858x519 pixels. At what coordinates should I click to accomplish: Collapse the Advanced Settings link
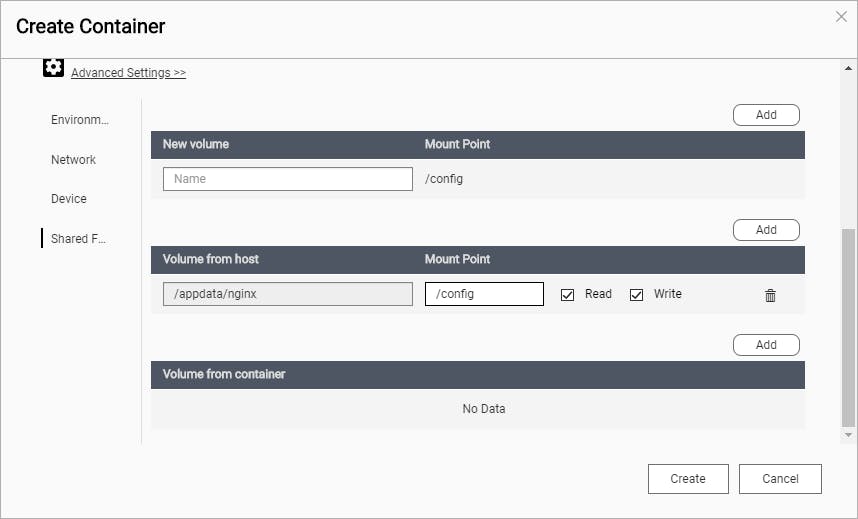point(128,73)
